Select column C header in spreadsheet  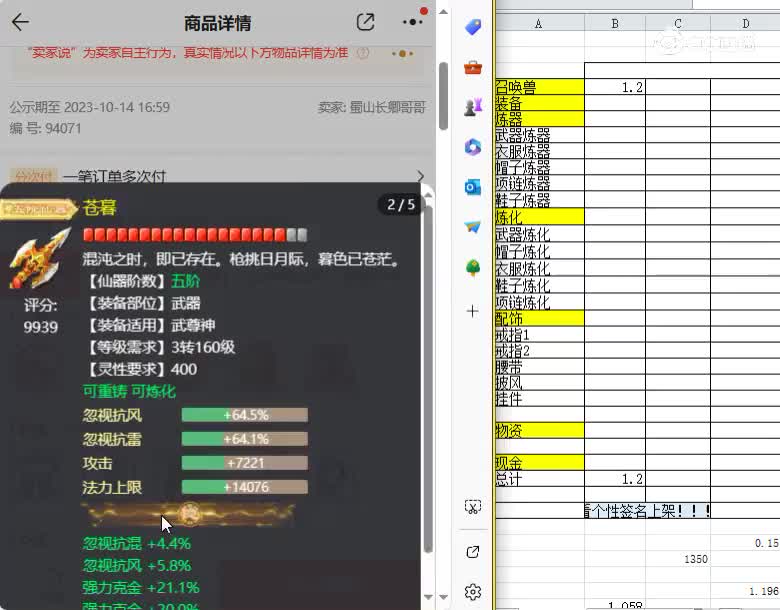pyautogui.click(x=678, y=23)
